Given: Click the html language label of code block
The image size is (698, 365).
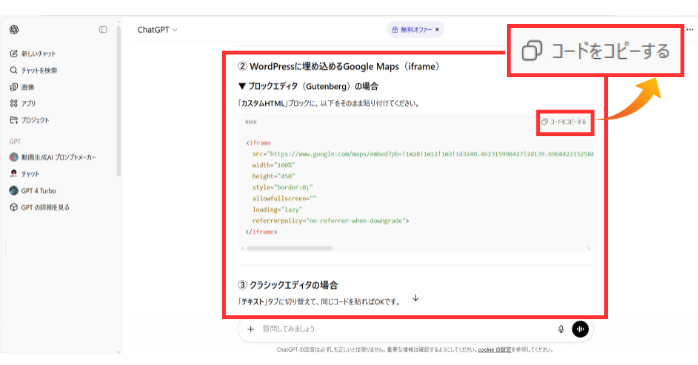Looking at the screenshot, I should (x=251, y=122).
